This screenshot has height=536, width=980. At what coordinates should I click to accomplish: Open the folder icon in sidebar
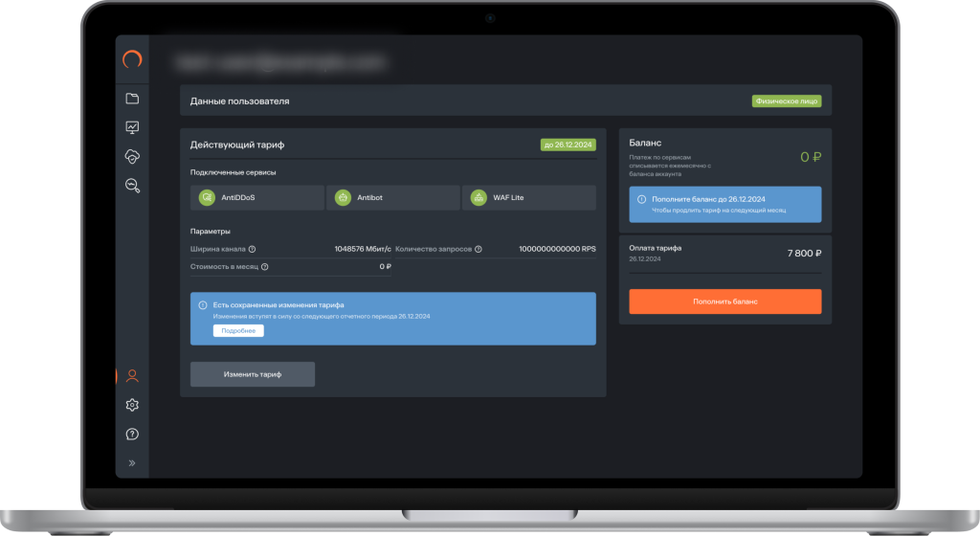coord(132,99)
